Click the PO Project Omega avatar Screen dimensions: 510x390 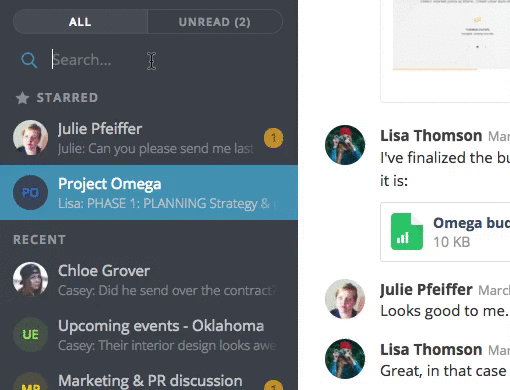pyautogui.click(x=30, y=192)
